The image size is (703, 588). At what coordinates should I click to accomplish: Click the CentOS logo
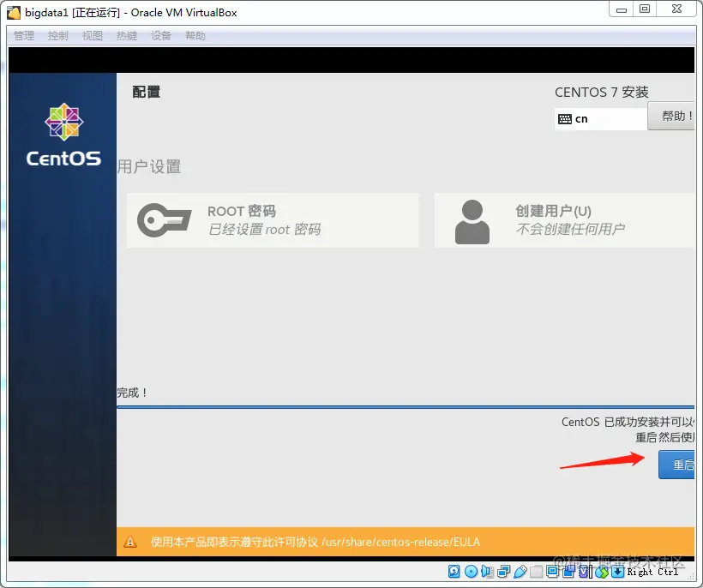point(63,135)
